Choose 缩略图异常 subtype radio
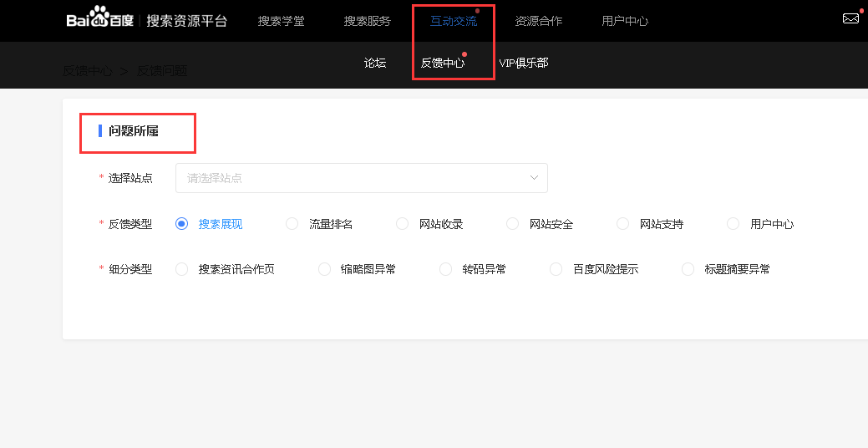Viewport: 868px width, 448px height. (x=324, y=269)
